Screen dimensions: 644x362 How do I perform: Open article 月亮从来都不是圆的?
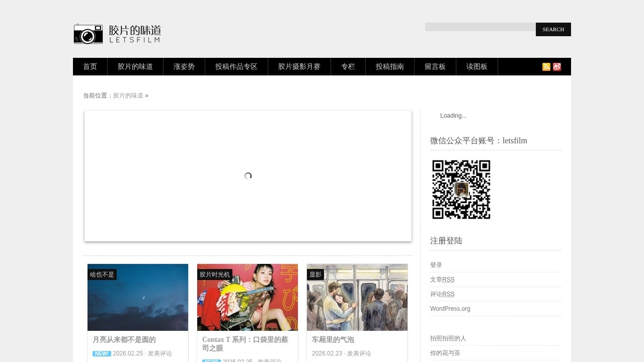[x=124, y=340]
